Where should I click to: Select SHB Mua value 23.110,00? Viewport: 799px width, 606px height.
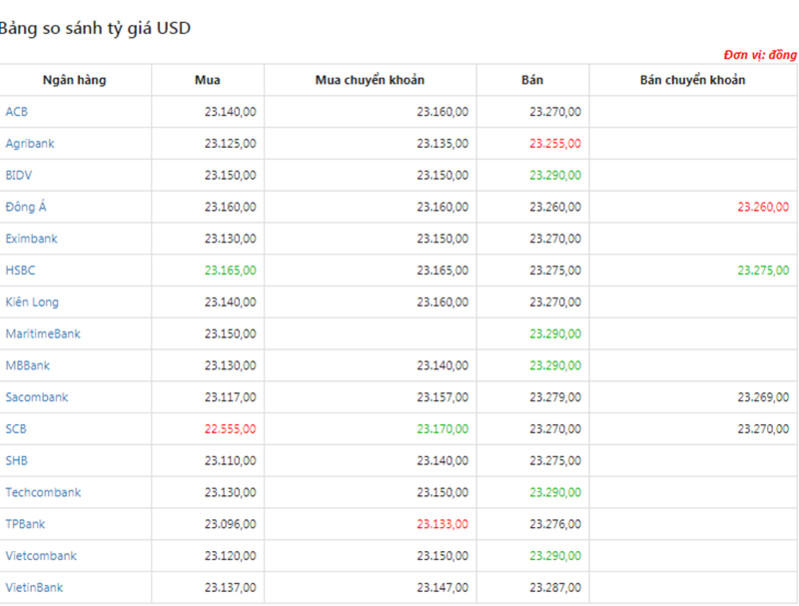click(x=230, y=460)
